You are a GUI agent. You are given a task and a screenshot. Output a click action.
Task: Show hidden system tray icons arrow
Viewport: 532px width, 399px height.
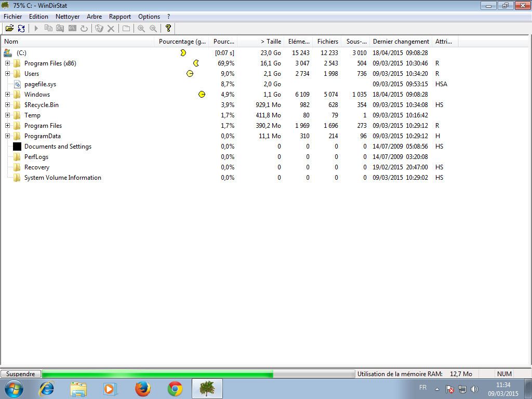(437, 389)
